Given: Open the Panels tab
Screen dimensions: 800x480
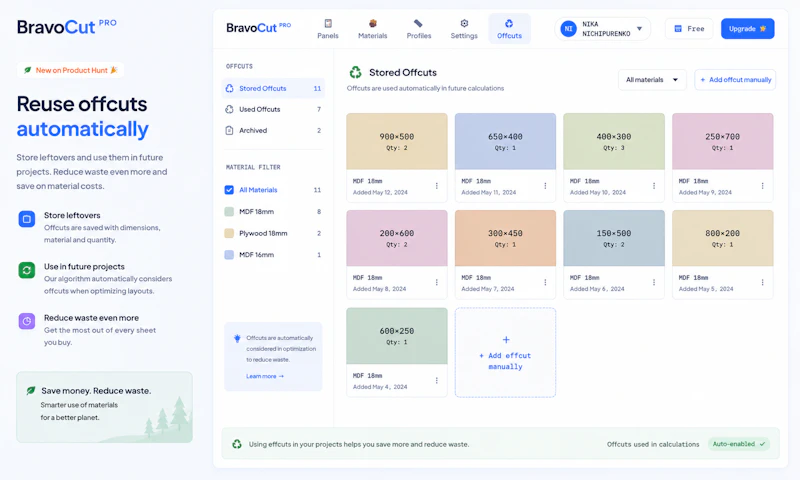Looking at the screenshot, I should 328,29.
